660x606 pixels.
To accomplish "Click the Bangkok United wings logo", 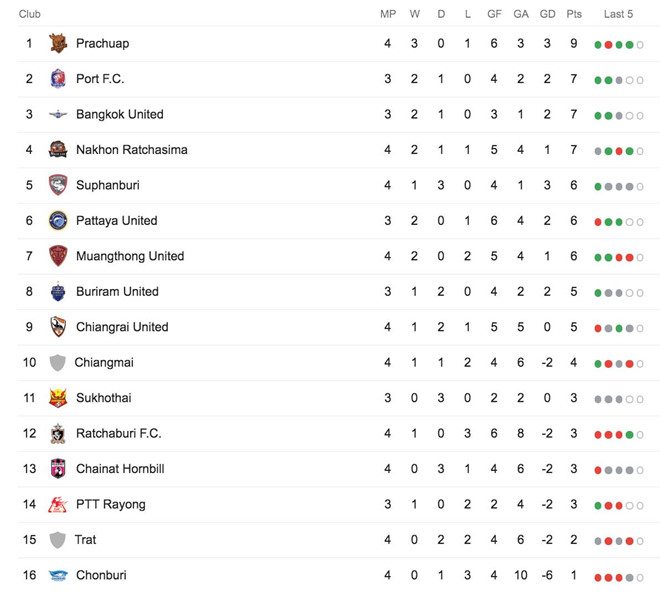I will pos(58,115).
